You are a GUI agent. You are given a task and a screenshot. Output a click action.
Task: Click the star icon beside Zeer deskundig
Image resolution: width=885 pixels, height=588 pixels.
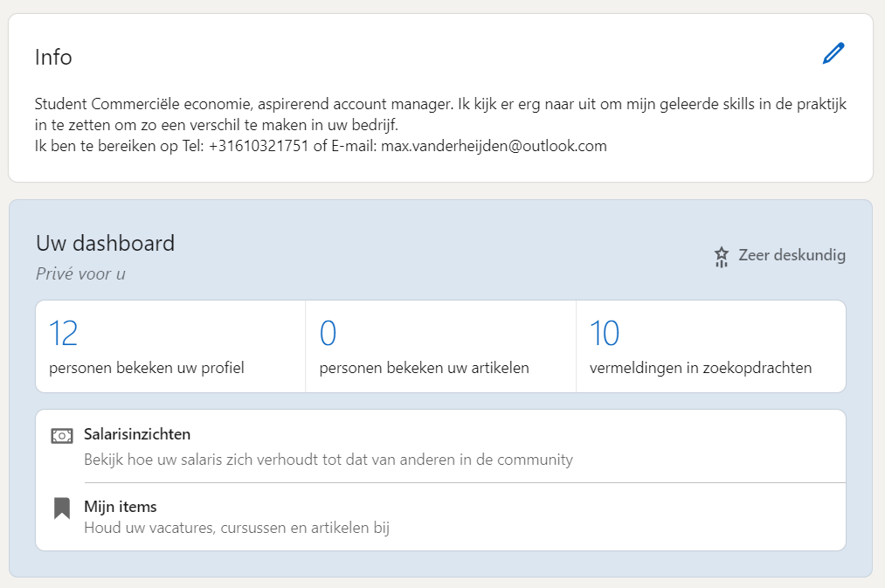tap(722, 257)
